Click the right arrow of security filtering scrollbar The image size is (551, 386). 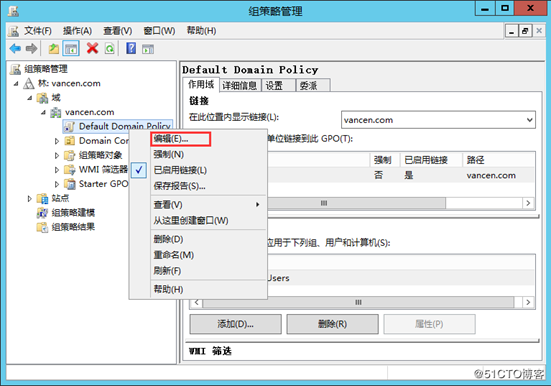click(528, 302)
